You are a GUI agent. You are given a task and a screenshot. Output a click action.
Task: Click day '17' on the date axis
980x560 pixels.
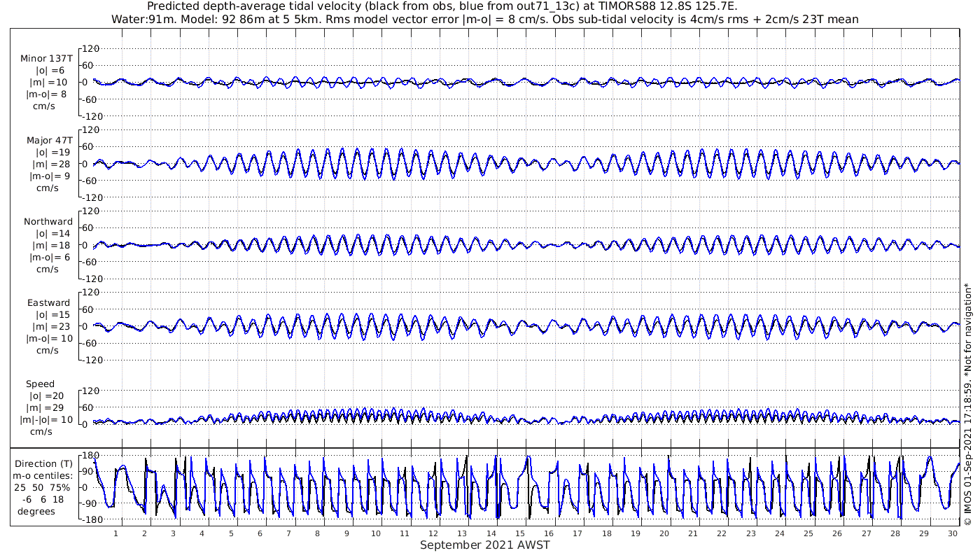tap(577, 533)
